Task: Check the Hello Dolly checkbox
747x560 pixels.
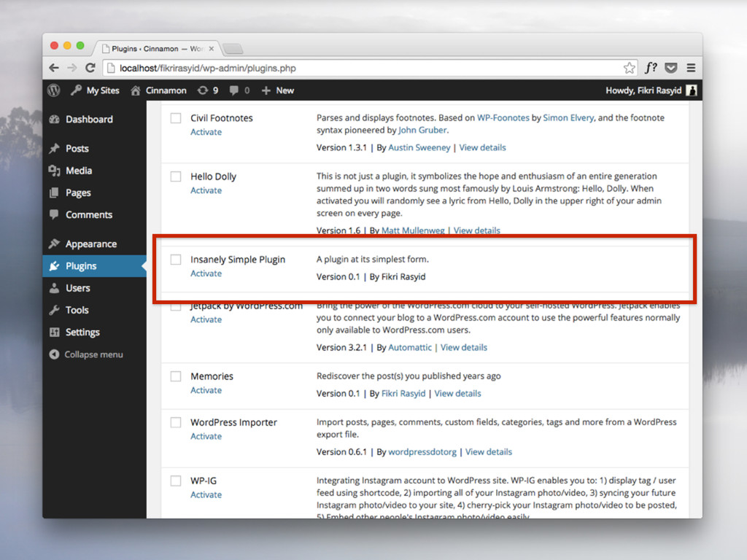Action: 176,176
